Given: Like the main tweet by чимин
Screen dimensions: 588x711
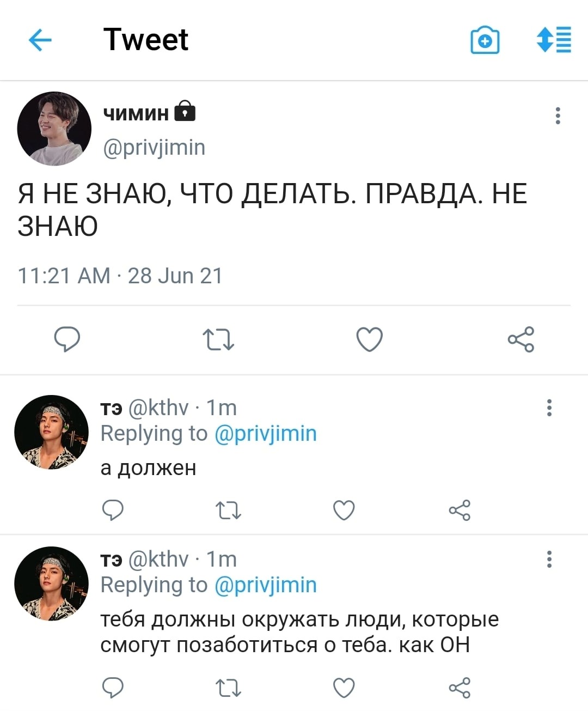Looking at the screenshot, I should click(x=370, y=339).
